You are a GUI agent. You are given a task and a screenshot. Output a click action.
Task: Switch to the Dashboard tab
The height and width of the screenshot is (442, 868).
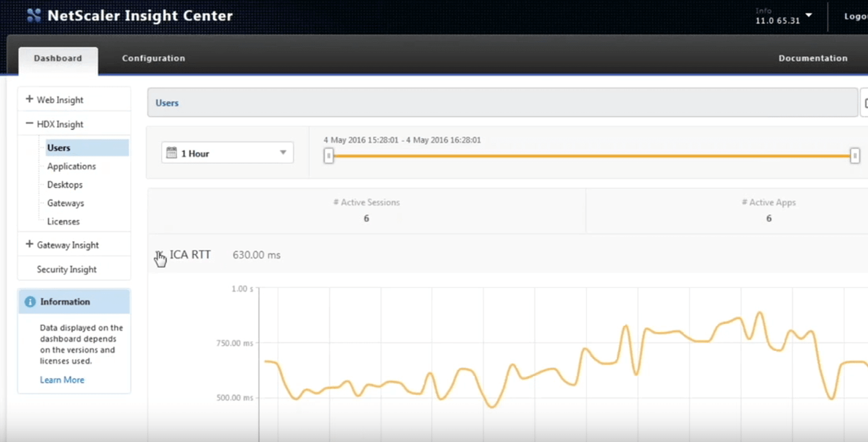[58, 60]
